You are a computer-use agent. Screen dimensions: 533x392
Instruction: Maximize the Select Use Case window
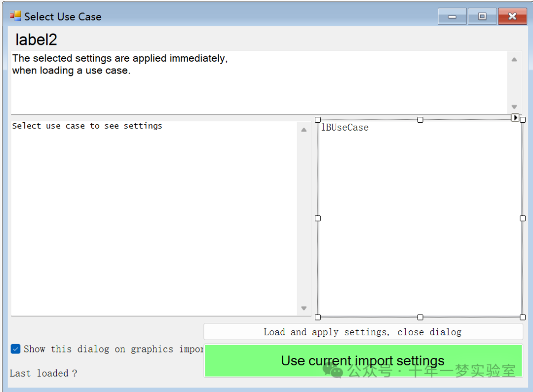[x=482, y=16]
